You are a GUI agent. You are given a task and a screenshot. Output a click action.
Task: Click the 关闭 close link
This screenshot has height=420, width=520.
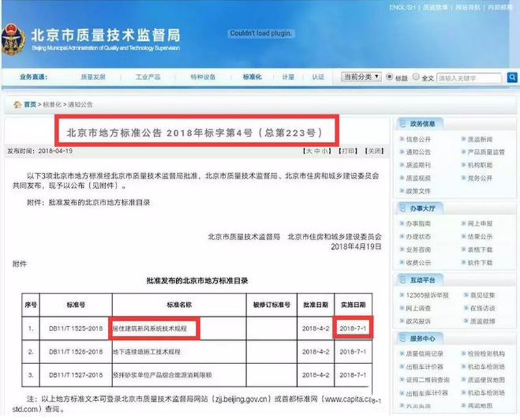373,151
